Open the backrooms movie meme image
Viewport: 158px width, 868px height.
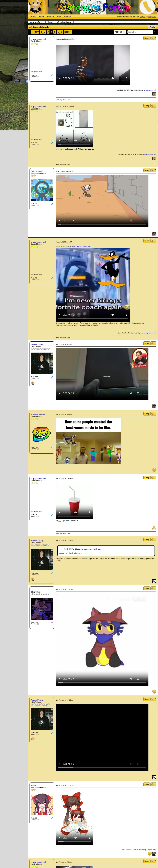[x=88, y=441]
